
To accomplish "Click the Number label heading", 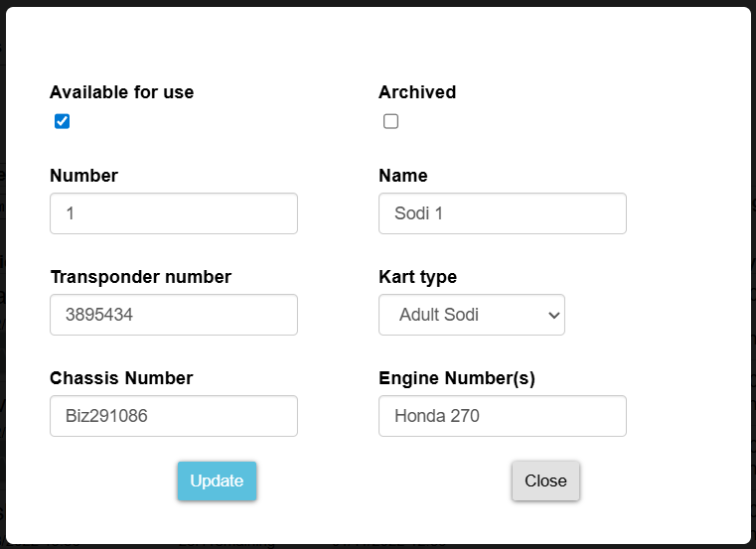I will coord(83,176).
